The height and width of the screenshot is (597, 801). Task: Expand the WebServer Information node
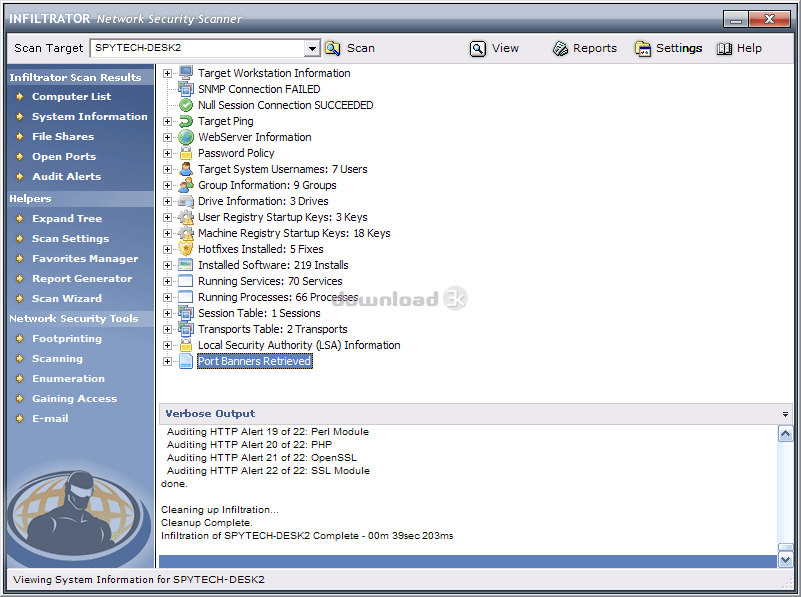tap(167, 137)
